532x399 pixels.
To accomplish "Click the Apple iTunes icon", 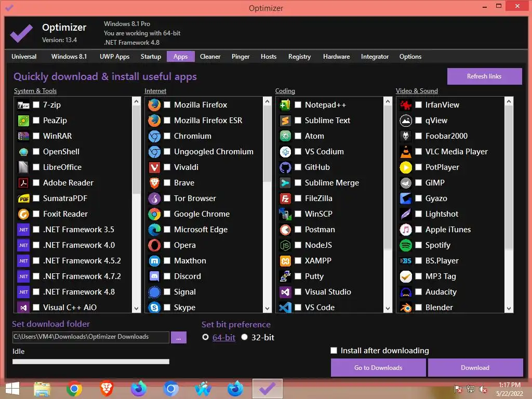I will pos(406,230).
